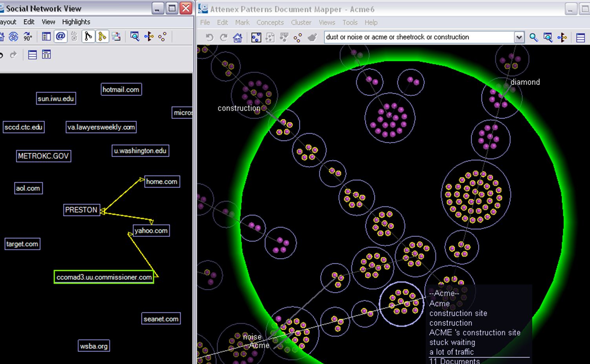Click the list panel icon at far right of Document Mapper
The image size is (590, 364).
click(x=581, y=38)
